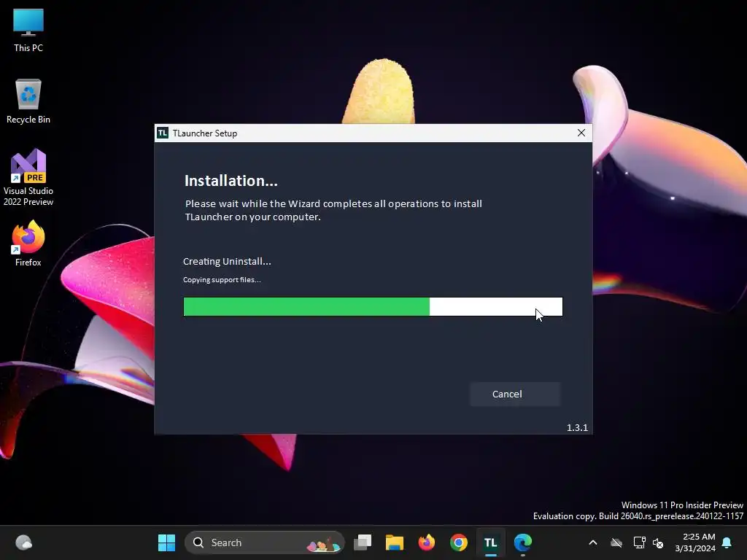
Task: Open Visual Studio 2022 Preview shortcut
Action: point(28,177)
